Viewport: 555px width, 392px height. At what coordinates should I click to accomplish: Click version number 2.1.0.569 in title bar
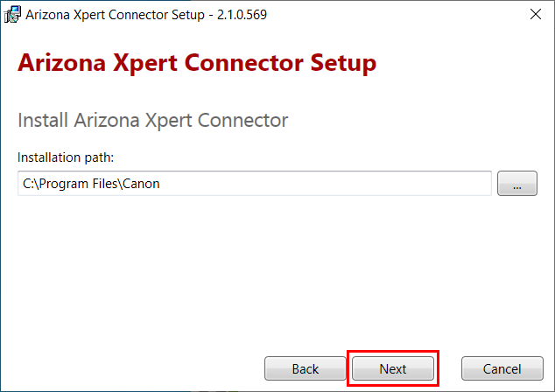(242, 15)
